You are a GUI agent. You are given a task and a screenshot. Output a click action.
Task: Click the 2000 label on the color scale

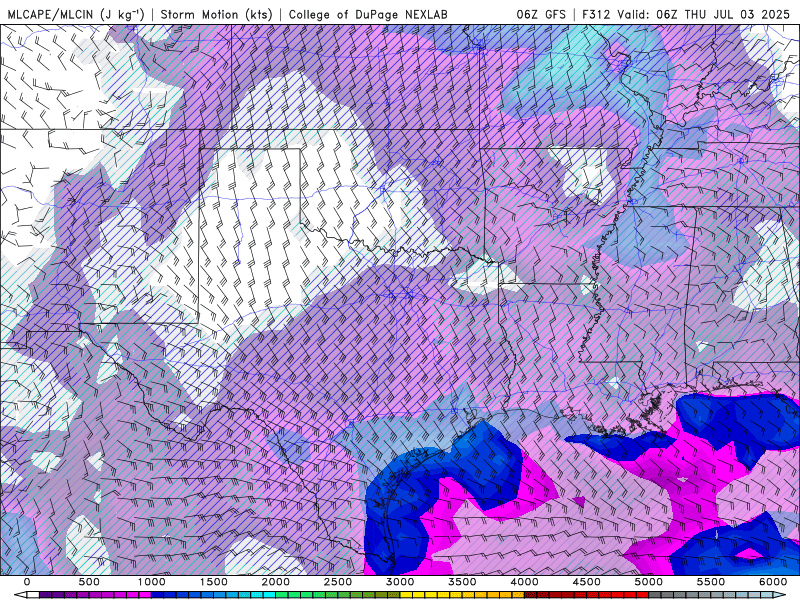(x=276, y=582)
